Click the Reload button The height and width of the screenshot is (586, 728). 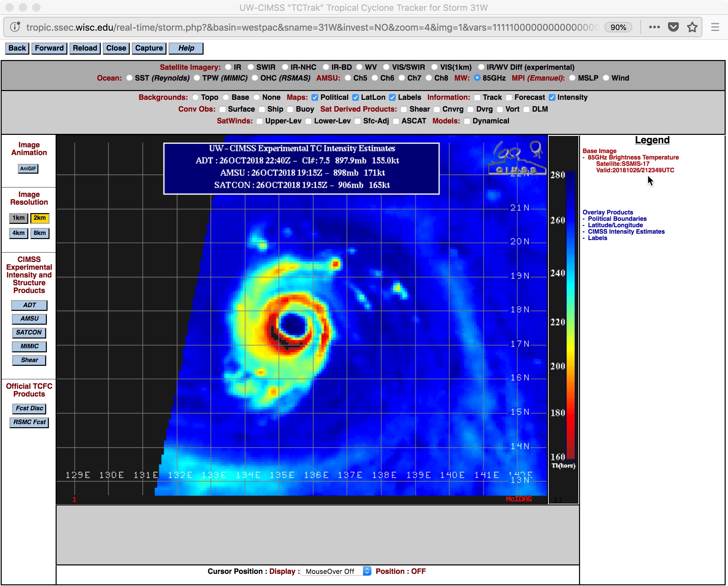coord(85,48)
